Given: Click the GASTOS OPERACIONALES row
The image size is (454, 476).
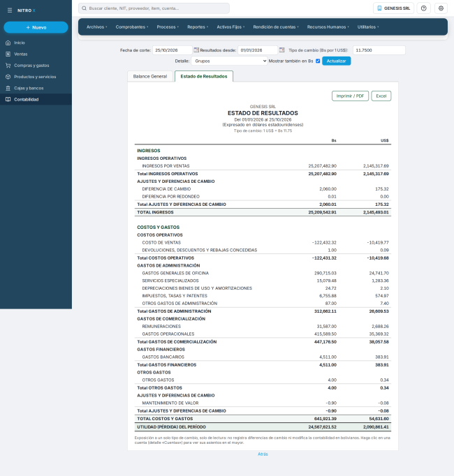Looking at the screenshot, I should click(x=263, y=334).
